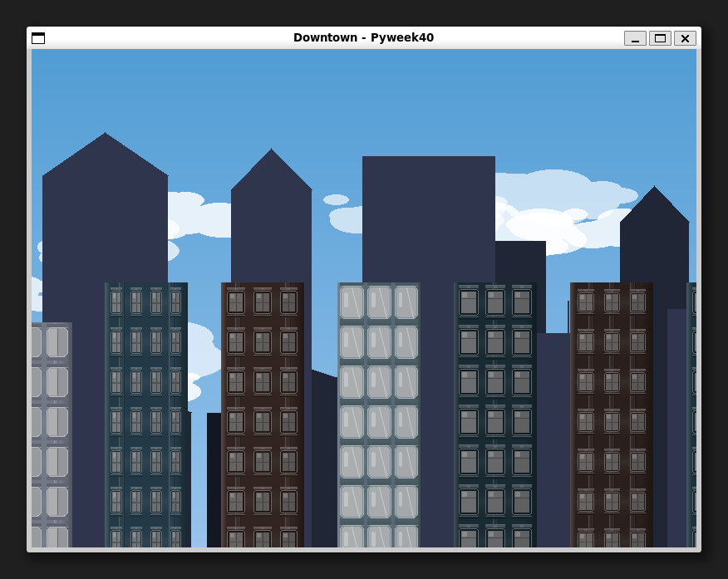The image size is (728, 579).
Task: Click the tall pointed-roof silhouette on the far left
Action: pos(105,216)
